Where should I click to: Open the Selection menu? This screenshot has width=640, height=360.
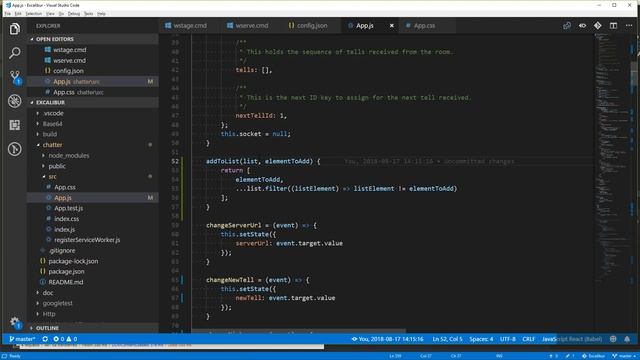click(33, 13)
